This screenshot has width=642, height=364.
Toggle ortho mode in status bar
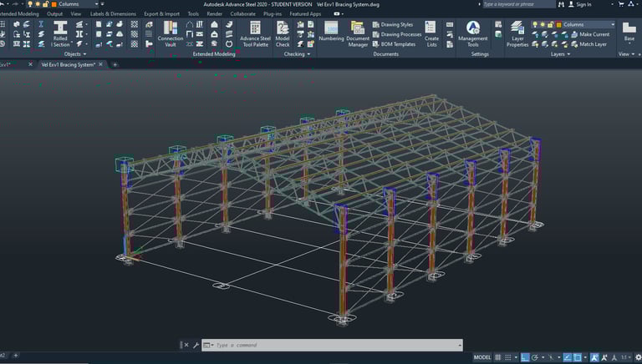[525, 357]
